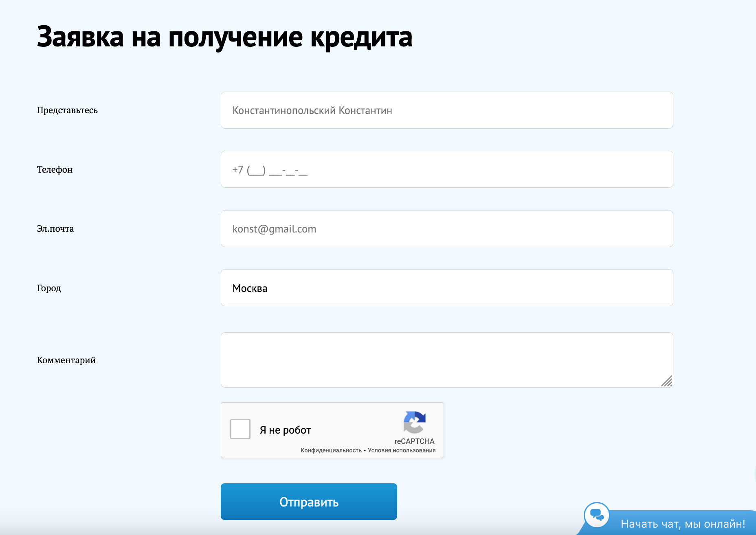
Task: Click the comment box resize handle
Action: [667, 381]
